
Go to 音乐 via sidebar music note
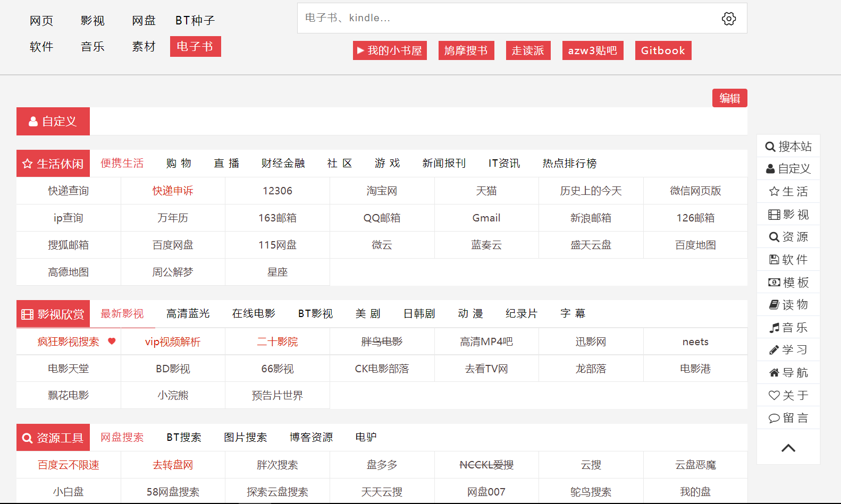(x=774, y=328)
